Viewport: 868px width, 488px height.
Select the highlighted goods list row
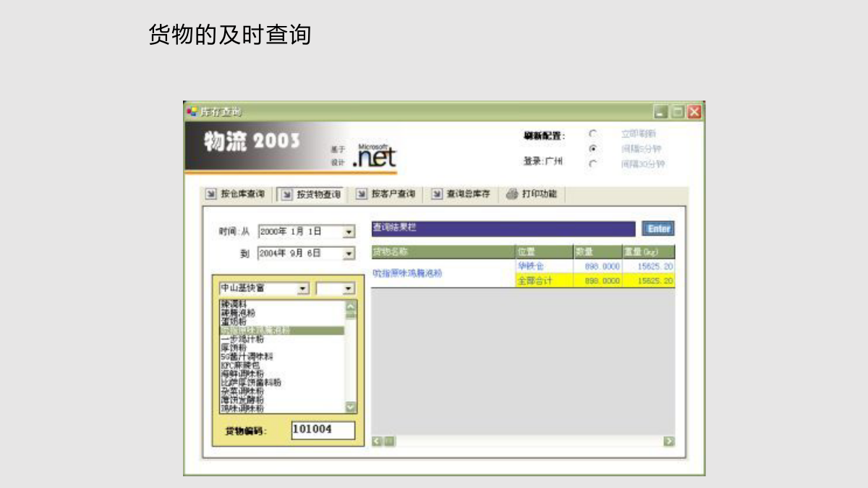tap(282, 330)
